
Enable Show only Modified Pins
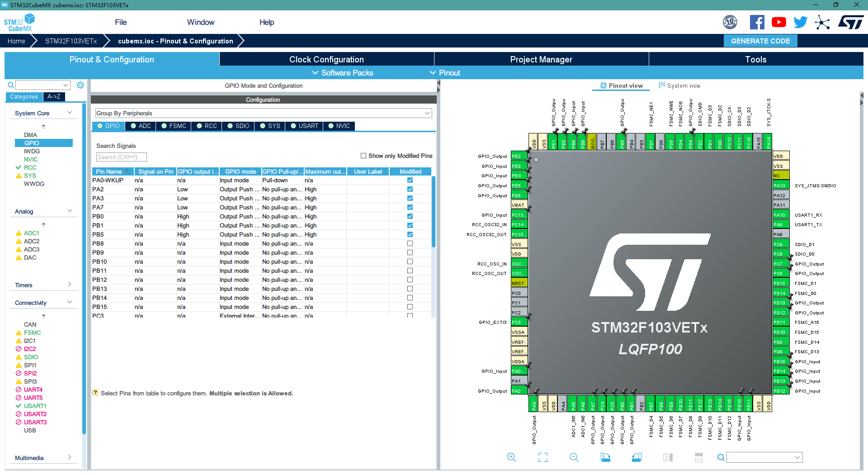pyautogui.click(x=363, y=156)
